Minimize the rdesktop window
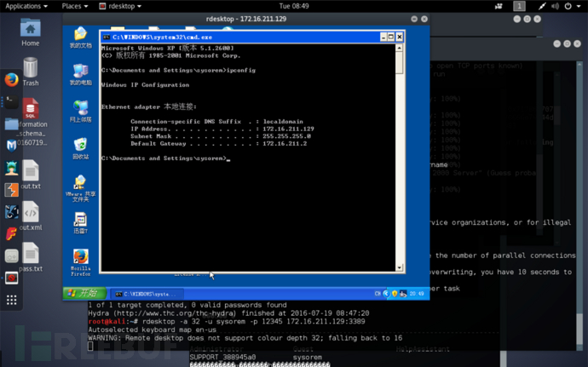Screen dimensions: 588x367 point(414,19)
